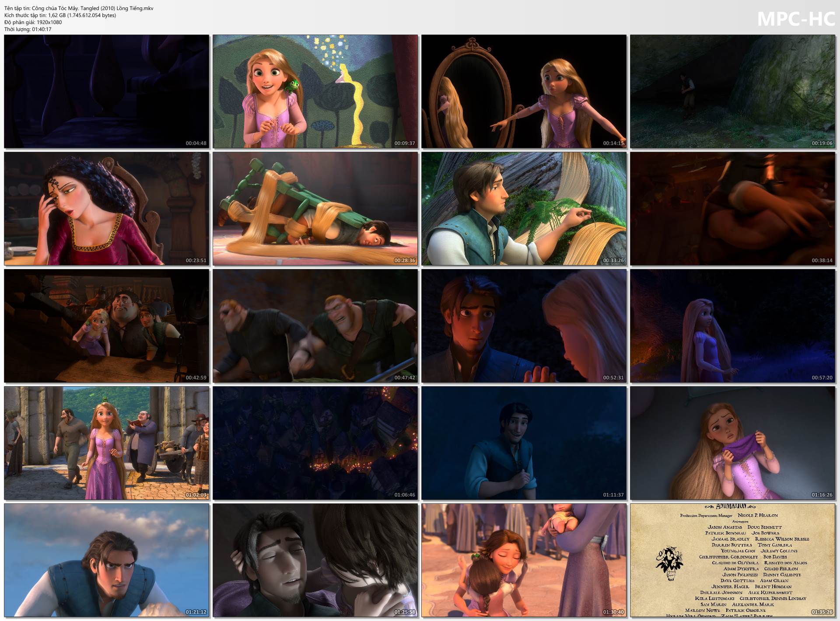Image resolution: width=840 pixels, height=621 pixels.
Task: Click the timestamp label 00:04:48
Action: [x=196, y=143]
